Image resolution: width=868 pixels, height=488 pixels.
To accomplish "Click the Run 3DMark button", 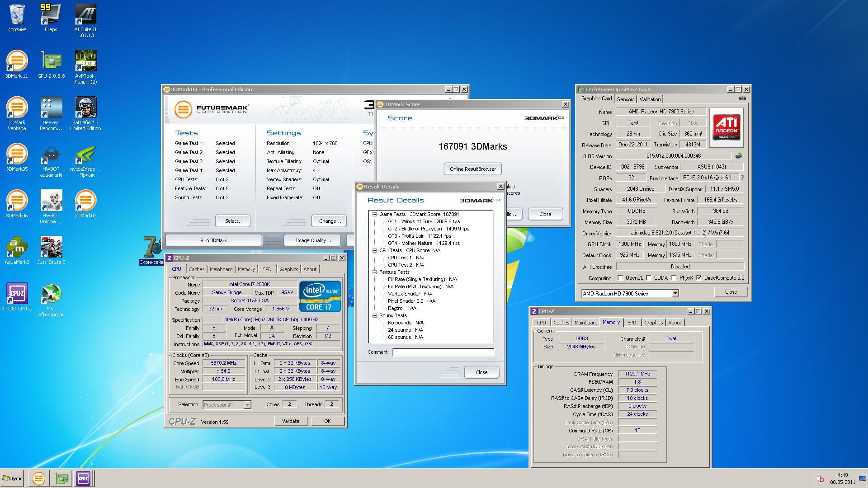I will coord(213,240).
